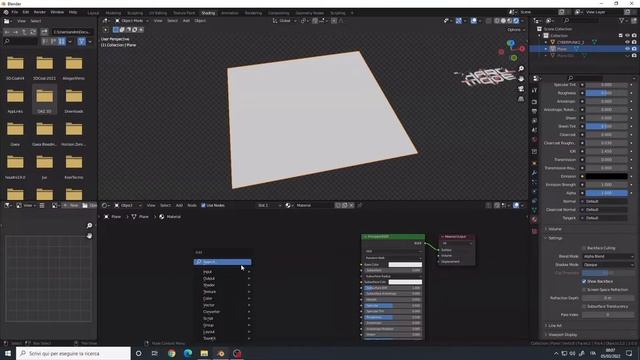640x360 pixels.
Task: Open the Tool properties tab icon
Action: 534,91
